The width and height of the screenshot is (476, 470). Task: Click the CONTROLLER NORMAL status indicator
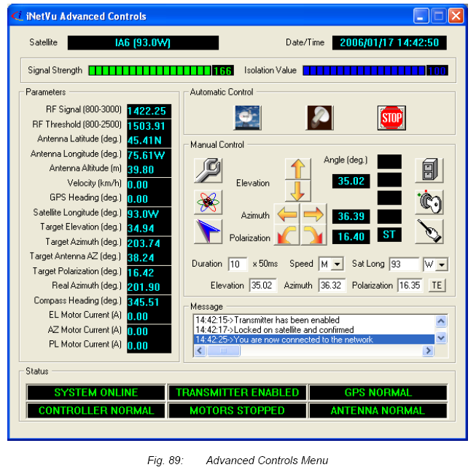coord(96,410)
